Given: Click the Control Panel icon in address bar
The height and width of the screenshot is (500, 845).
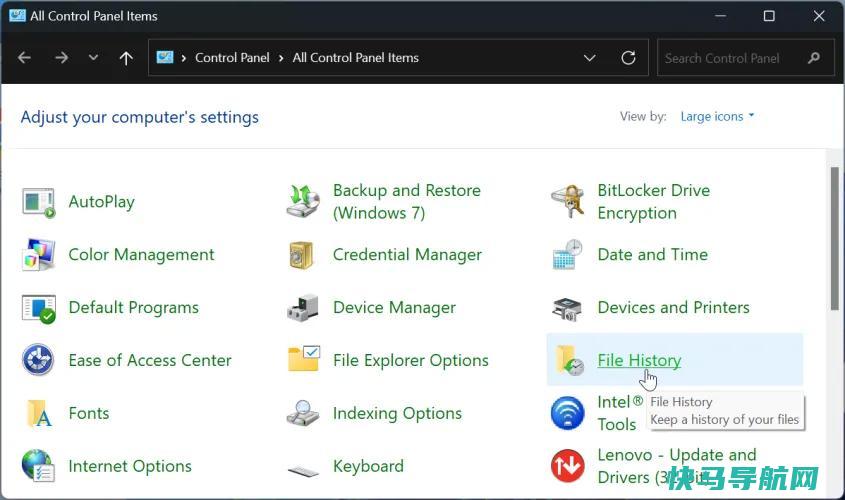Looking at the screenshot, I should click(165, 57).
